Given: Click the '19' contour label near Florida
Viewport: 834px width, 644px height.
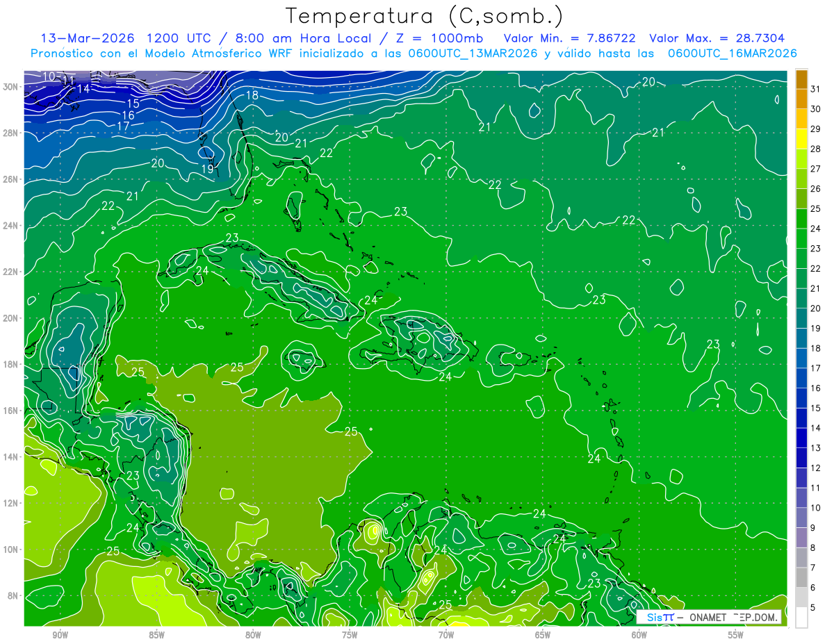Looking at the screenshot, I should pos(207,169).
